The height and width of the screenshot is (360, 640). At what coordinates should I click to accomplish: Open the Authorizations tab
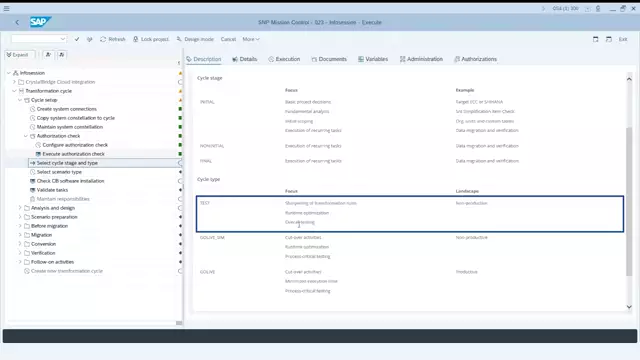[x=476, y=59]
